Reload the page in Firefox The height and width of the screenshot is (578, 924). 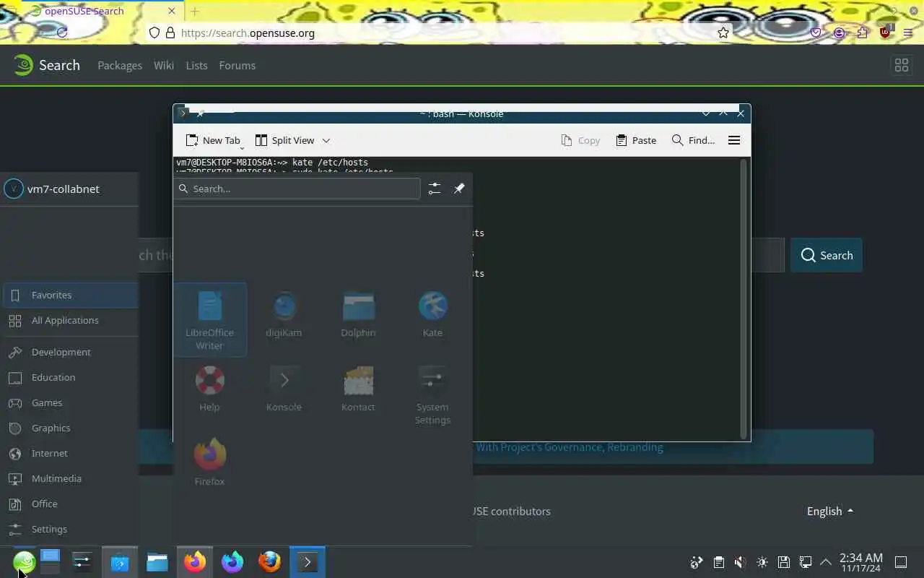[x=62, y=33]
